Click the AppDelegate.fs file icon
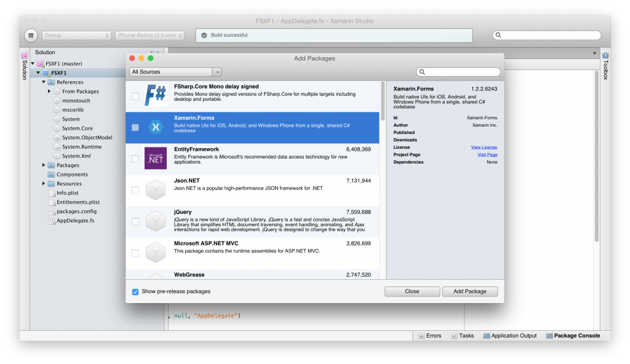630x364 pixels. pyautogui.click(x=52, y=221)
